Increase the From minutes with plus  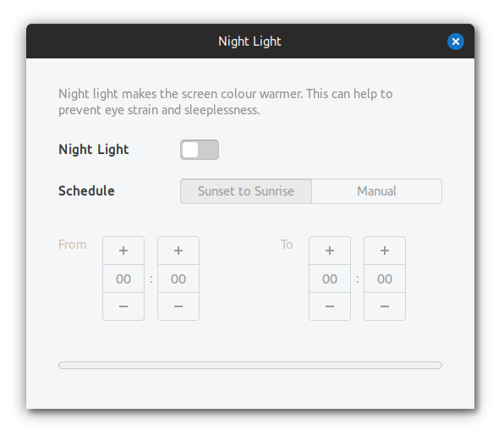[x=178, y=251]
